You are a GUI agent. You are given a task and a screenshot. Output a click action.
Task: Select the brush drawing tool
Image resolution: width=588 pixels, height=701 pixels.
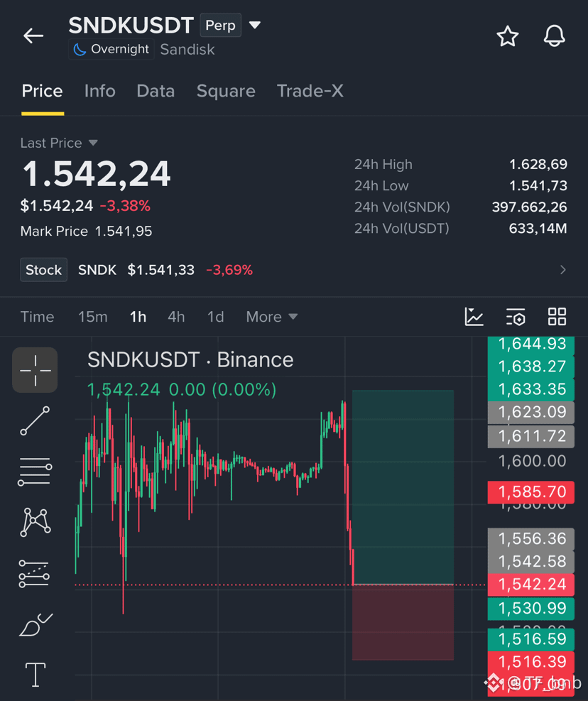click(36, 624)
